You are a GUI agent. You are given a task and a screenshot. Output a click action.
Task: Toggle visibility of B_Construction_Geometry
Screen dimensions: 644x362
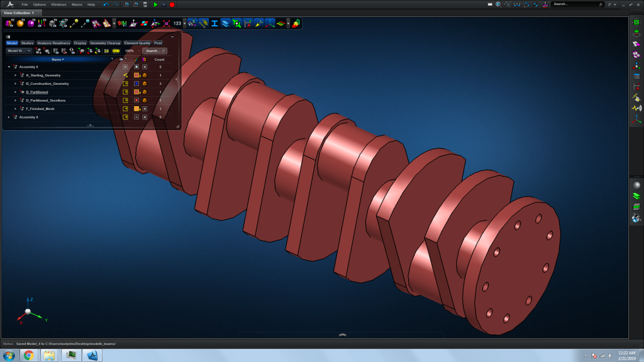pyautogui.click(x=125, y=84)
